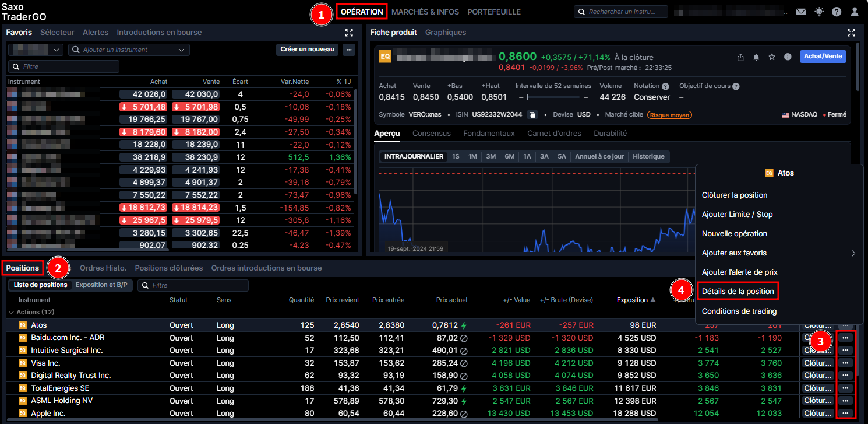The image size is (868, 424).
Task: Click the more menu for the Atos row
Action: click(845, 325)
